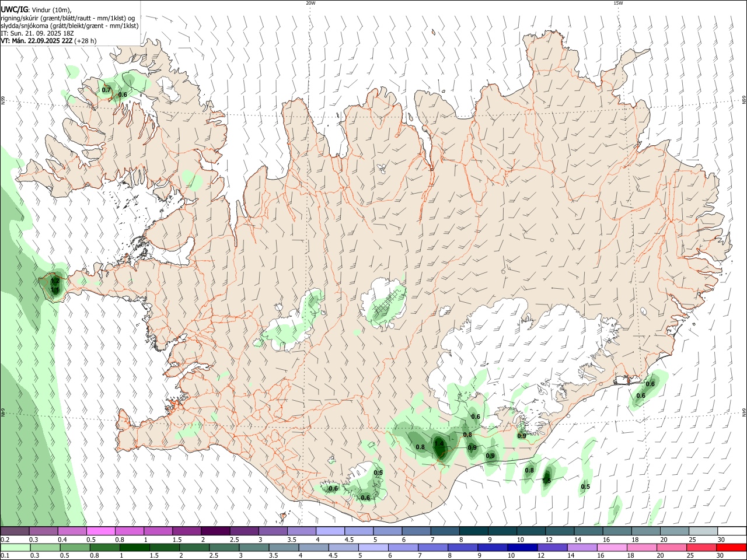747x560 pixels.
Task: Click the 0.6 value beside the Westfjords 0.7
Action: (x=123, y=94)
